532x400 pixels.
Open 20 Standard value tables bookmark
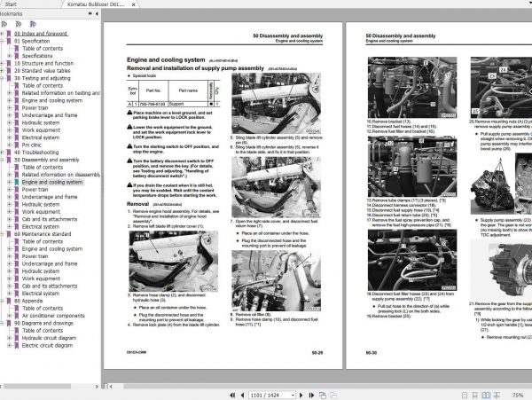(x=42, y=71)
